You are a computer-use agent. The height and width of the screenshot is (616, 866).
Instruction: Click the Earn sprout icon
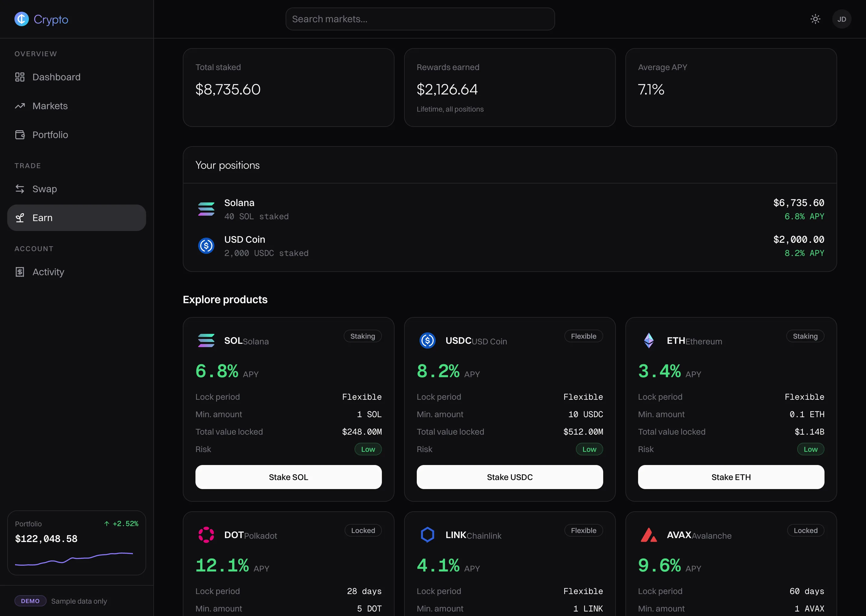tap(20, 218)
